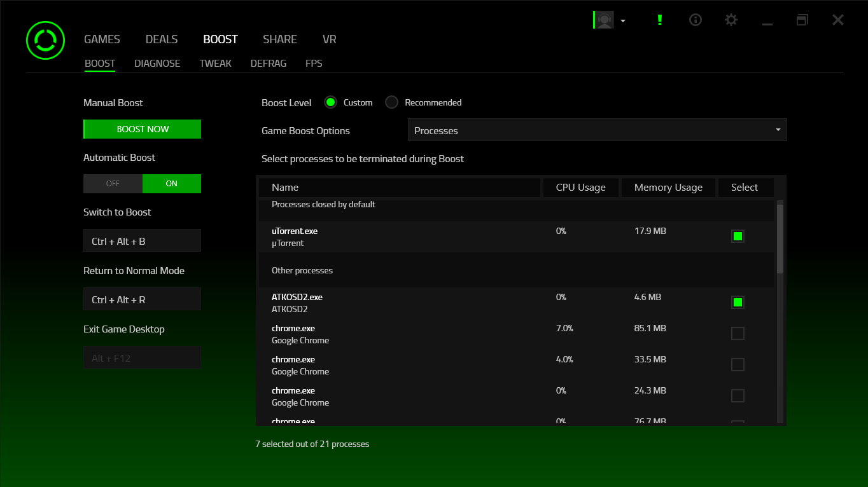868x487 pixels.
Task: Open the FPS tool
Action: pyautogui.click(x=314, y=63)
